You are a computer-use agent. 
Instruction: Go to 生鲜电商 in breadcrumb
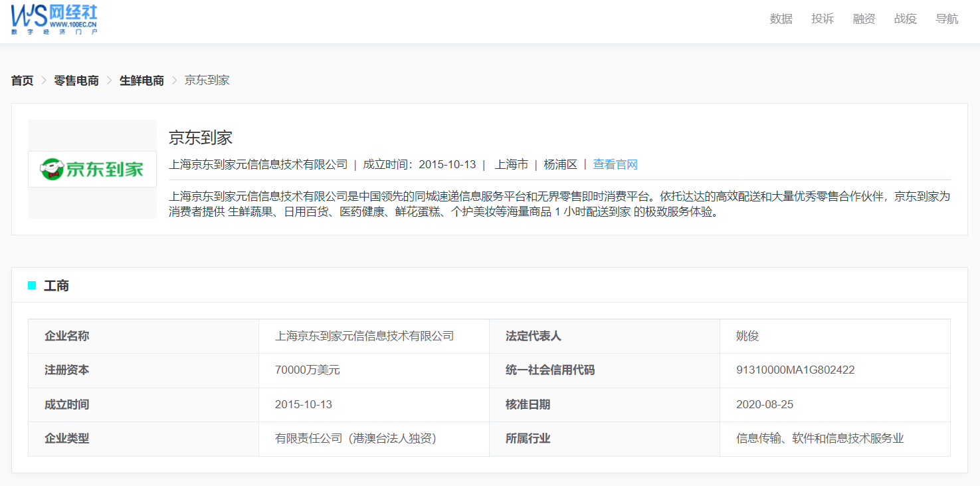[142, 80]
